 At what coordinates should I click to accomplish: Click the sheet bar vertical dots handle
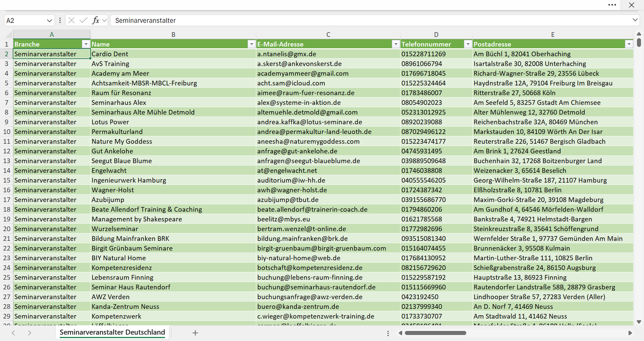388,333
